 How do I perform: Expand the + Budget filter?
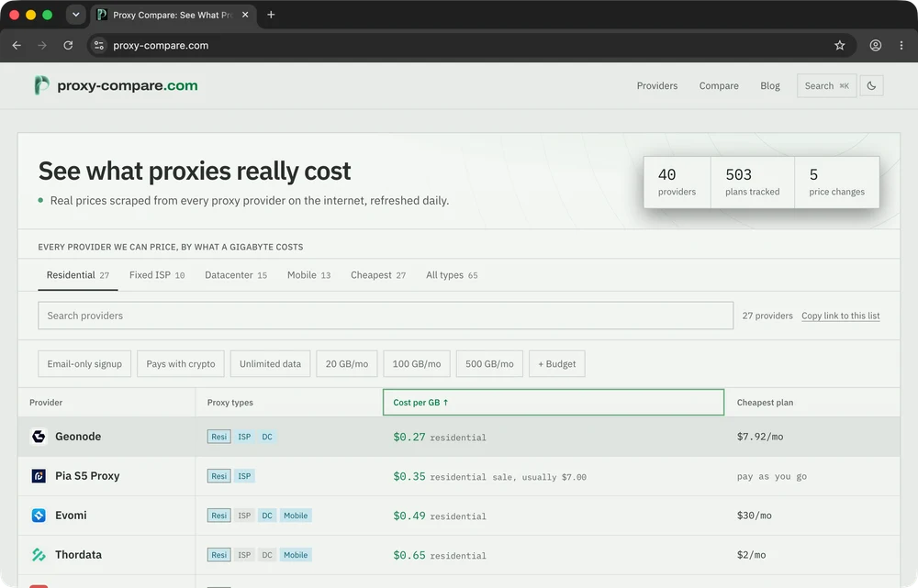point(557,364)
